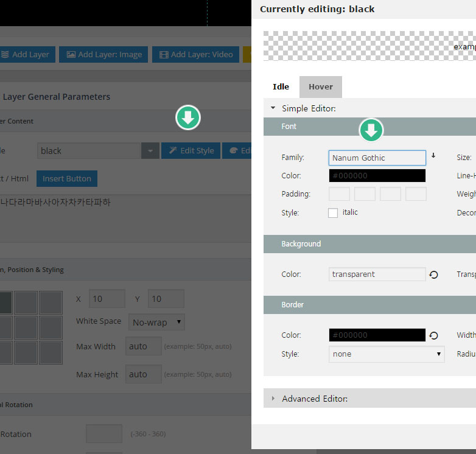Click the Edit Style button

[x=191, y=151]
